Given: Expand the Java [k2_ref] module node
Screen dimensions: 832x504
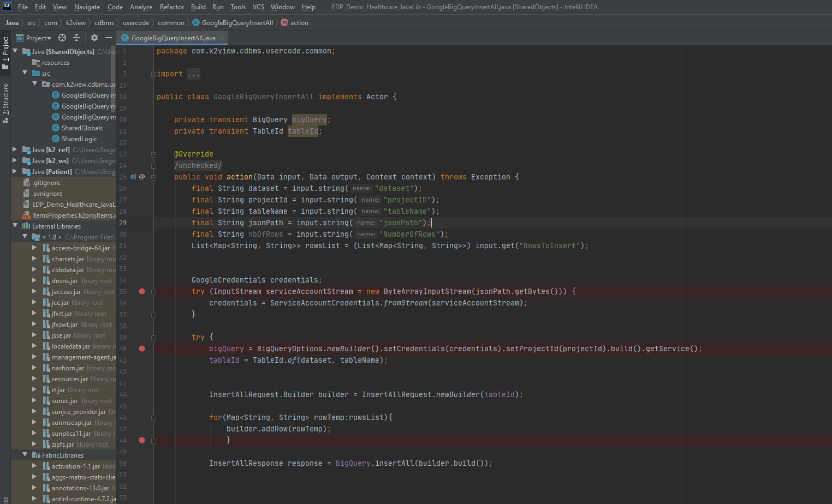Looking at the screenshot, I should click(x=15, y=149).
